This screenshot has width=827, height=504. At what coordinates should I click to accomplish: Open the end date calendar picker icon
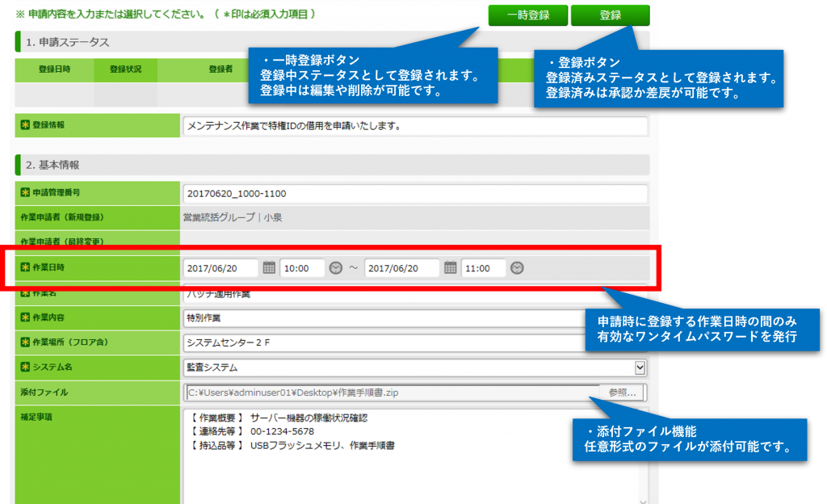(x=451, y=268)
